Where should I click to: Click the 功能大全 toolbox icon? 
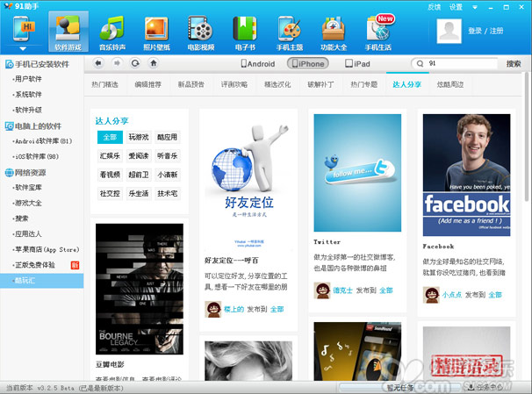(334, 33)
